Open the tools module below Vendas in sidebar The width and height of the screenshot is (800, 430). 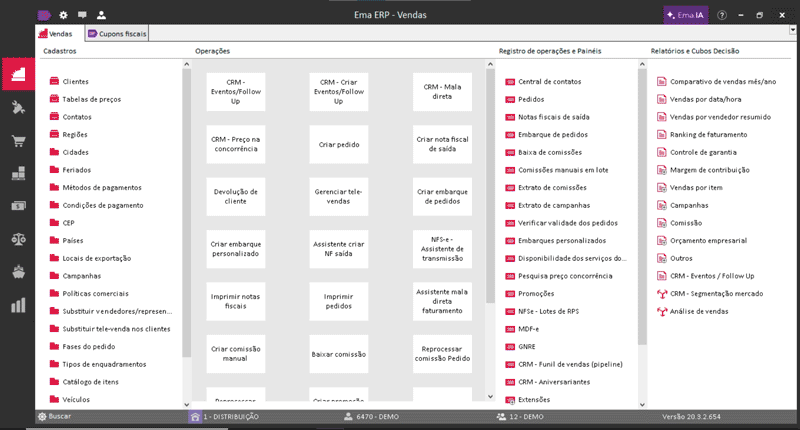point(18,107)
